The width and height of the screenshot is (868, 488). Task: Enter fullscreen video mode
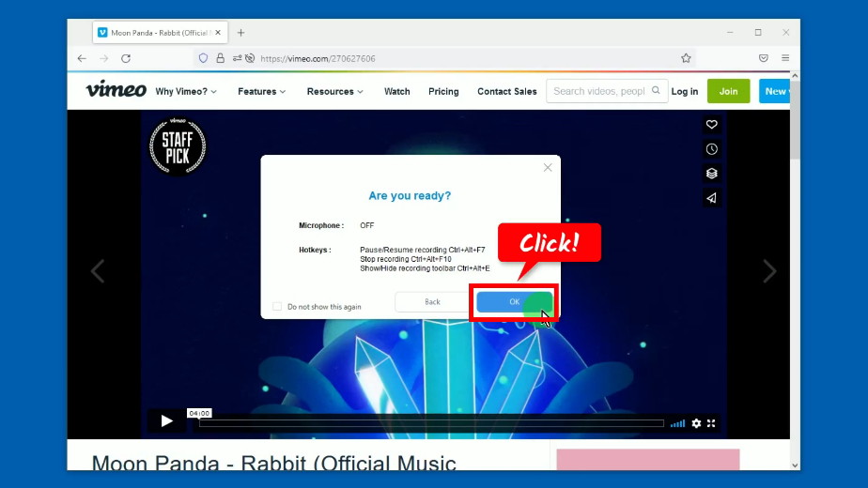[x=711, y=423]
